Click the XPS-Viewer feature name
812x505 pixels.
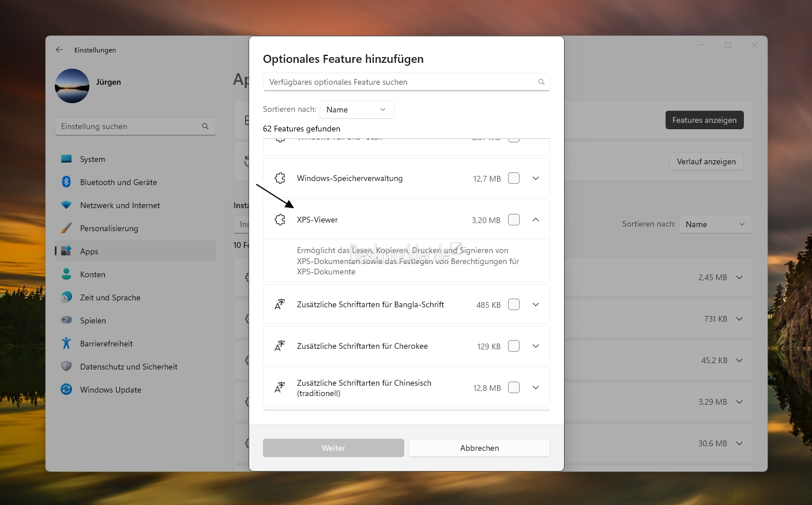point(317,220)
